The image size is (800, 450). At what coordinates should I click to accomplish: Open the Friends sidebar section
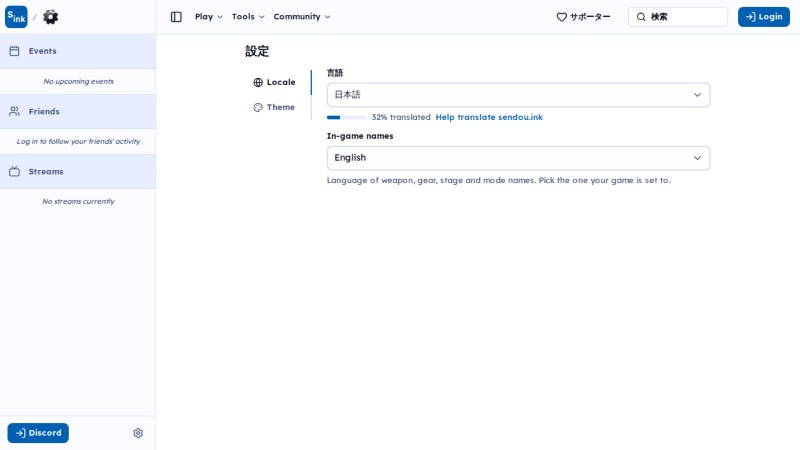click(x=78, y=111)
